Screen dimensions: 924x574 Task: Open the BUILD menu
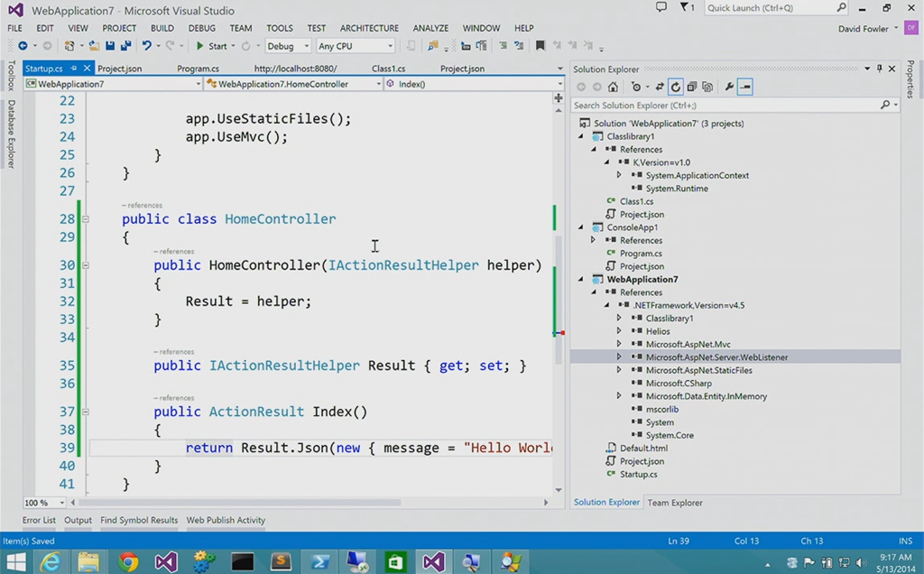[162, 28]
